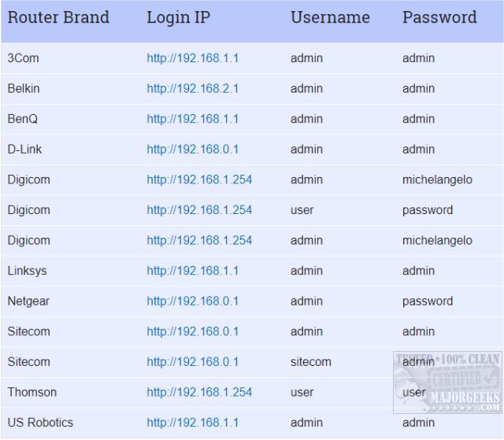Select the Login IP column header
Screen dimensions: 504x440
[x=178, y=17]
